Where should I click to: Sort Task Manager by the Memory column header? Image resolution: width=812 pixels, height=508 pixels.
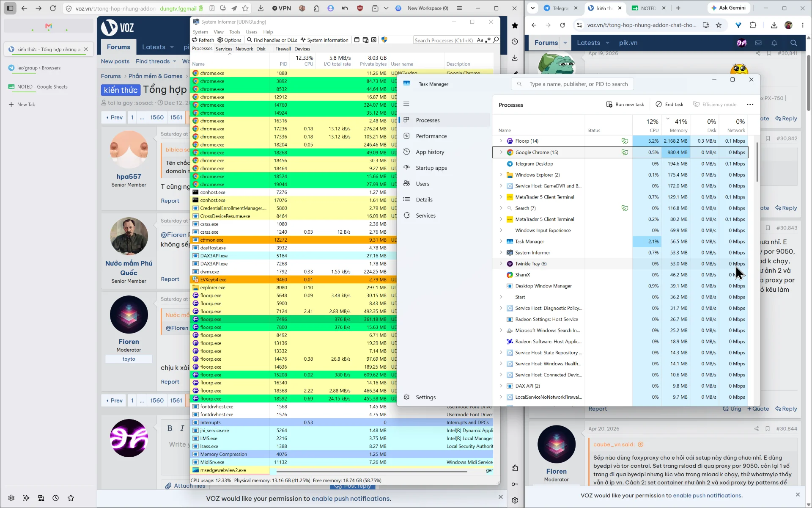[675, 125]
